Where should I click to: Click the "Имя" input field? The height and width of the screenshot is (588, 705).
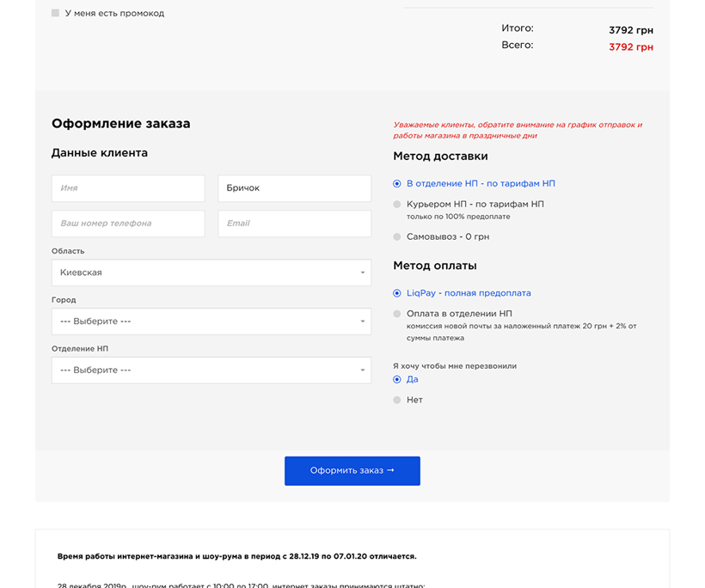pos(128,188)
